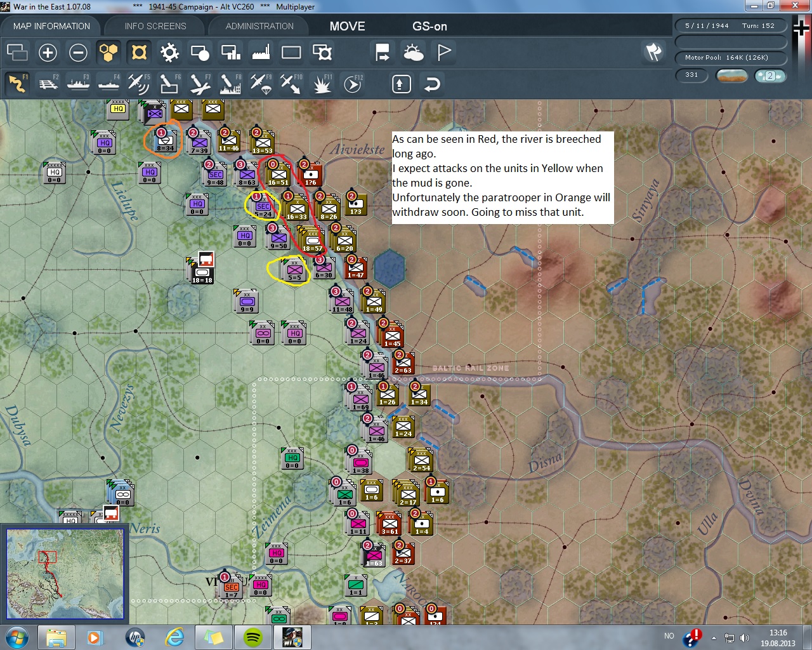Click the flag with arrow icon
The height and width of the screenshot is (650, 812).
383,52
